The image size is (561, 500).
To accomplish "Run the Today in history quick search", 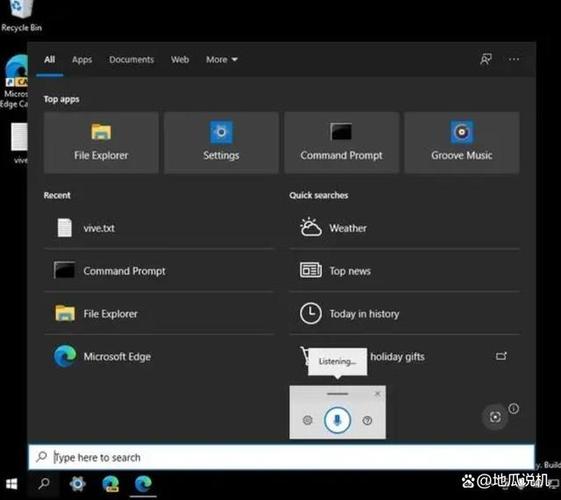I will click(404, 314).
